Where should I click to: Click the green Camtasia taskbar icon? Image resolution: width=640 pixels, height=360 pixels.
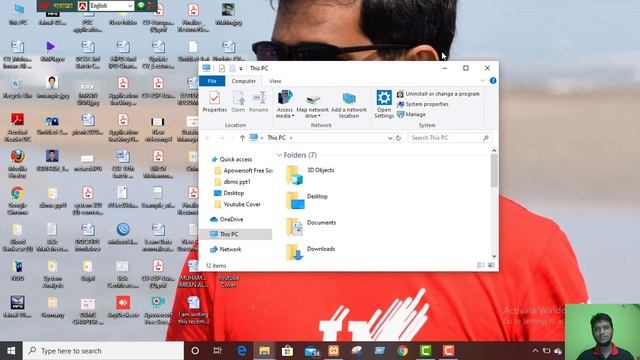pyautogui.click(x=425, y=351)
